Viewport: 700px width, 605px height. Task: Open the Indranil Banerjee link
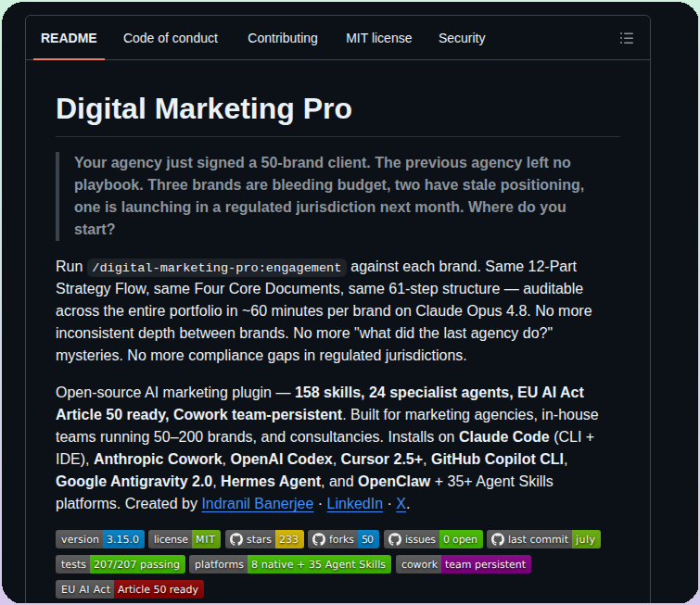[x=258, y=504]
